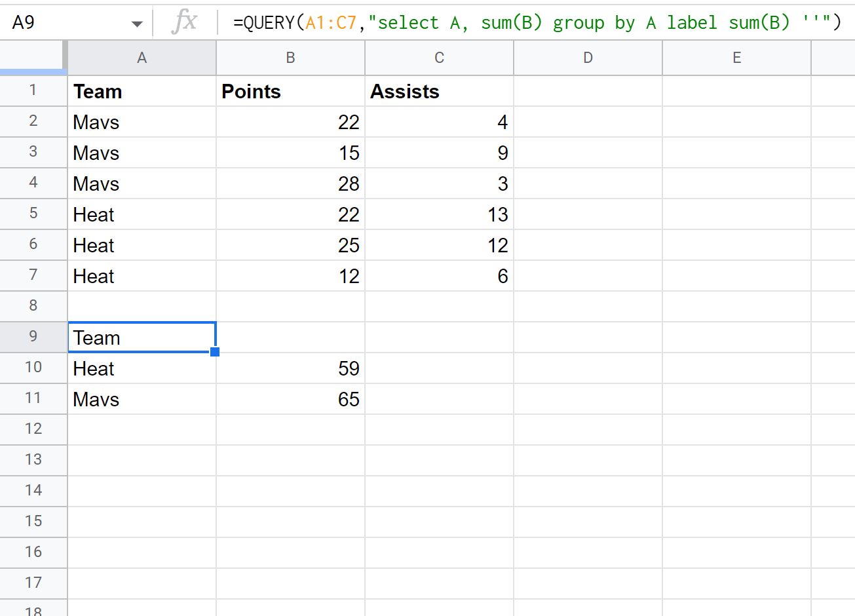Viewport: 855px width, 616px height.
Task: Click cell A10 containing Heat
Action: pyautogui.click(x=142, y=368)
